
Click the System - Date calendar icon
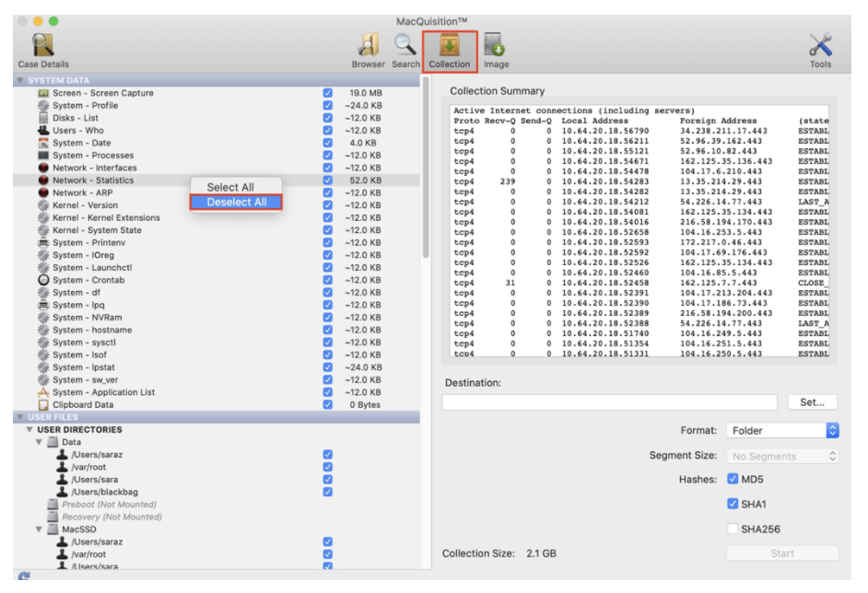coord(43,143)
